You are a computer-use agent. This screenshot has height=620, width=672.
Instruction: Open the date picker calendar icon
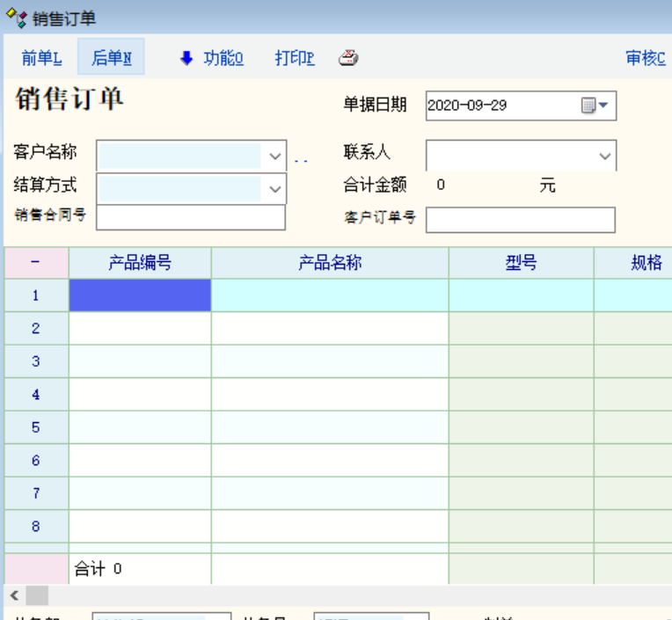point(589,106)
